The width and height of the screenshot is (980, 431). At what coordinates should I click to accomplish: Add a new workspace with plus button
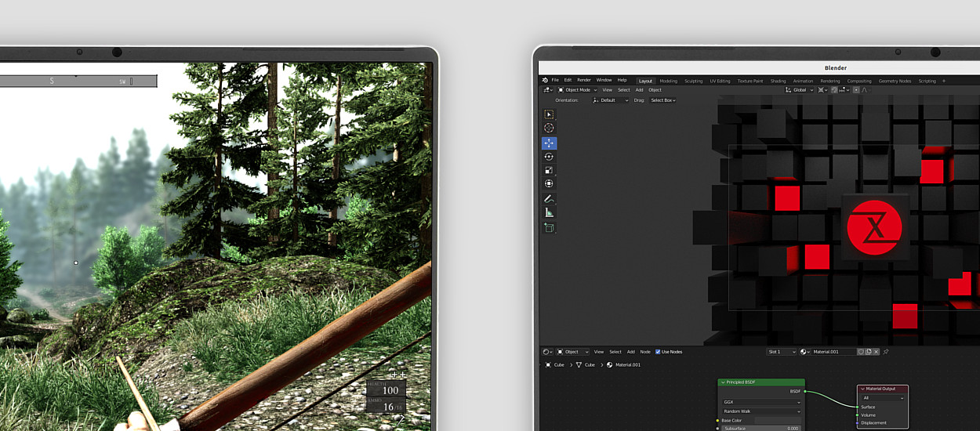tap(944, 81)
